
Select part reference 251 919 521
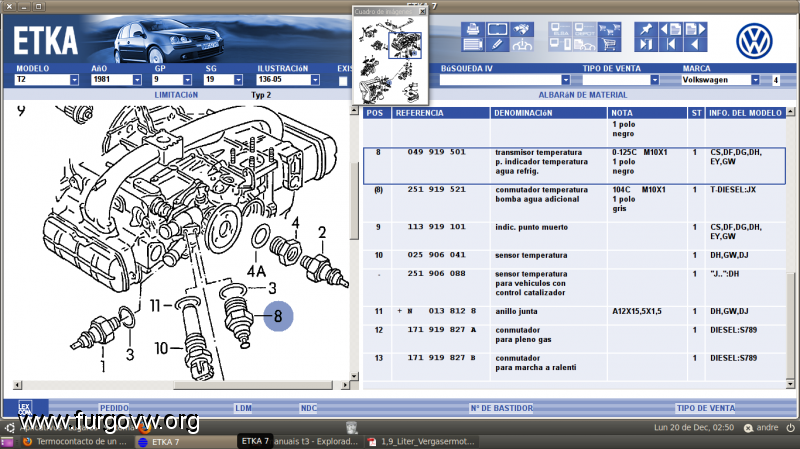[x=436, y=189]
